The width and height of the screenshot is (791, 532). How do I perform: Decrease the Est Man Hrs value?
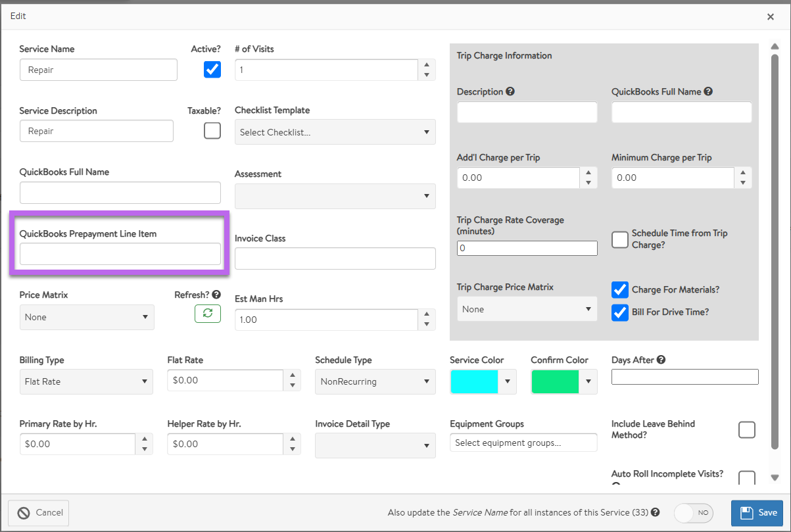(x=427, y=324)
